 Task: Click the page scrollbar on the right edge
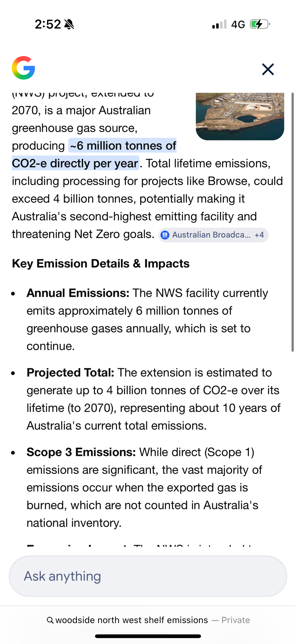point(292,222)
